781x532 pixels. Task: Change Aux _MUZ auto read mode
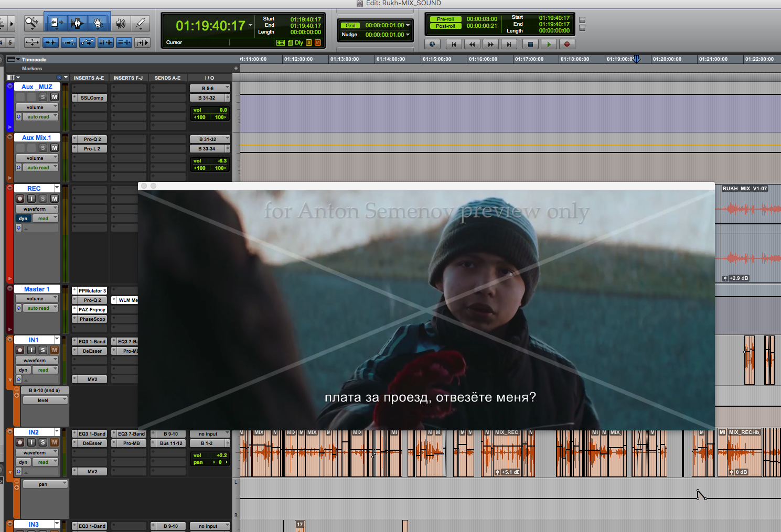(x=40, y=117)
